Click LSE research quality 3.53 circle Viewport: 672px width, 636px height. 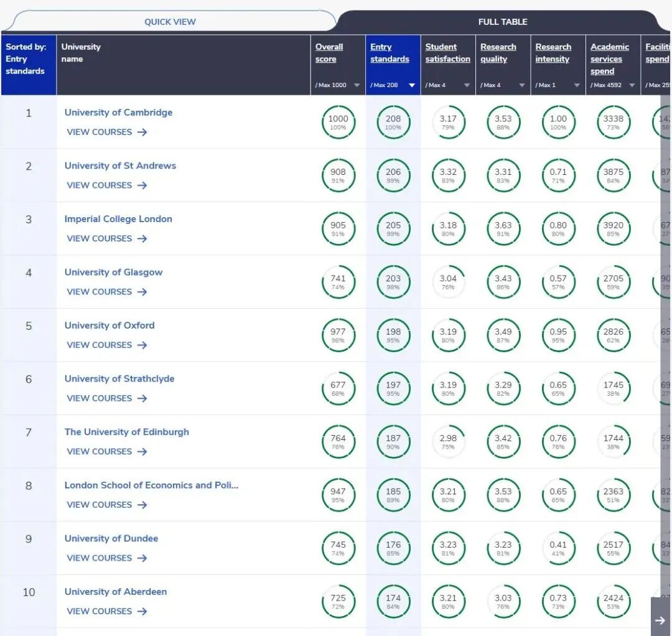[x=503, y=495]
